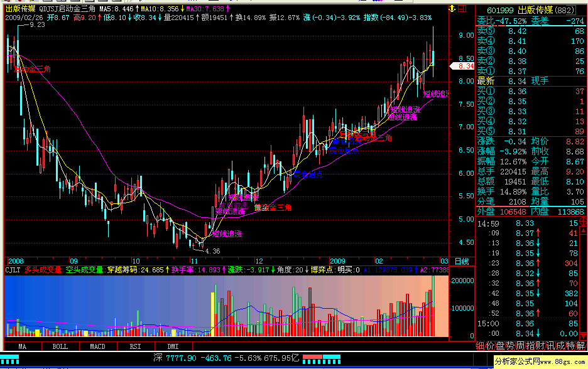Open the 财 finance tab
This screenshot has width=588, height=369.
541,346
